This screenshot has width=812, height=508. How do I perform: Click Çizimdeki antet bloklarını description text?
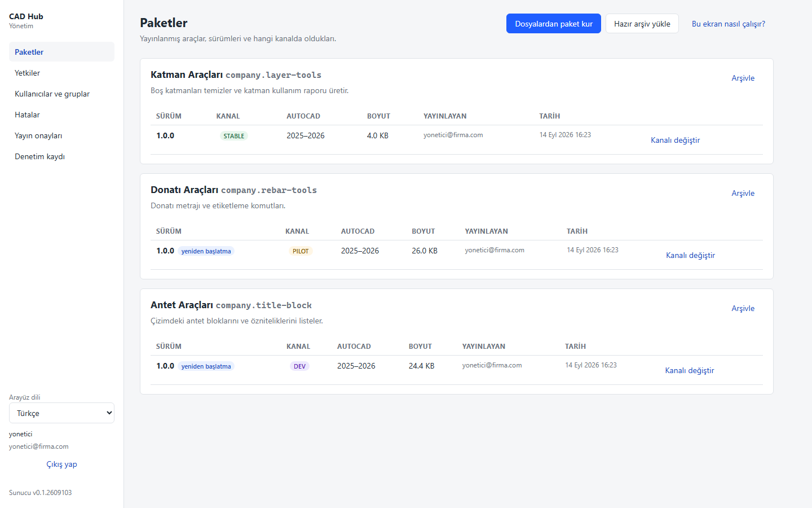point(237,321)
